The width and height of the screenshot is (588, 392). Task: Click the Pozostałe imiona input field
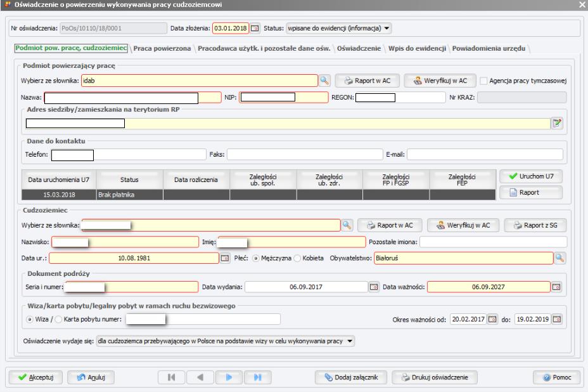(x=493, y=242)
